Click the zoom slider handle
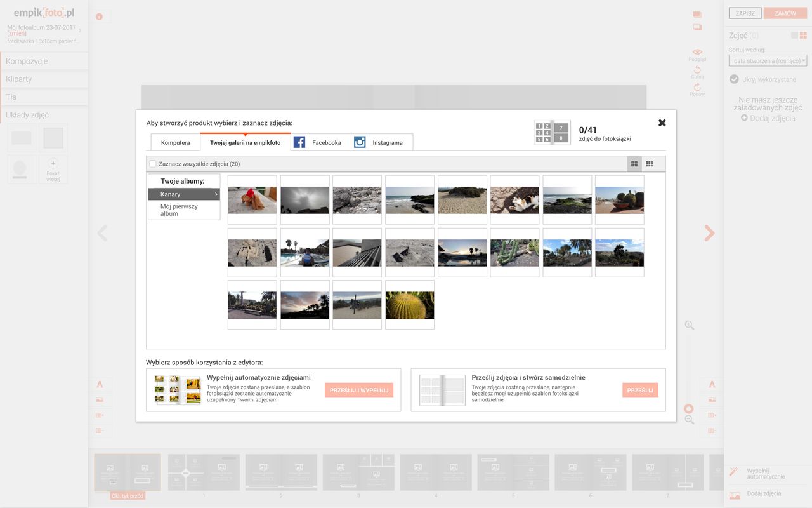This screenshot has height=508, width=812. [x=689, y=409]
